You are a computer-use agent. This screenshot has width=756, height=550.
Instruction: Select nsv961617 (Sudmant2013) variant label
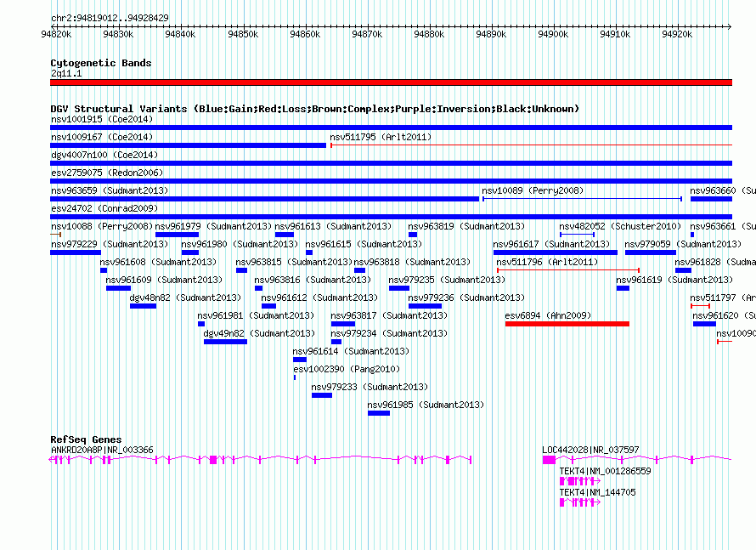pyautogui.click(x=551, y=244)
